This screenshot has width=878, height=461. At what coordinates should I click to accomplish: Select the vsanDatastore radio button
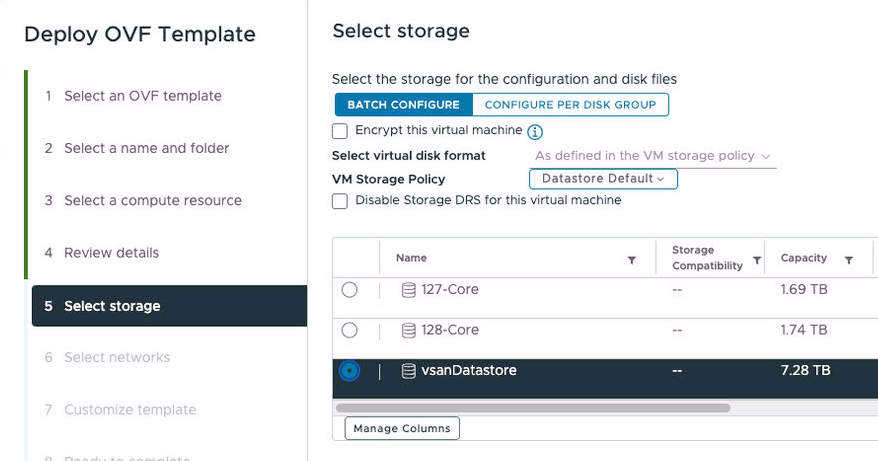[349, 371]
